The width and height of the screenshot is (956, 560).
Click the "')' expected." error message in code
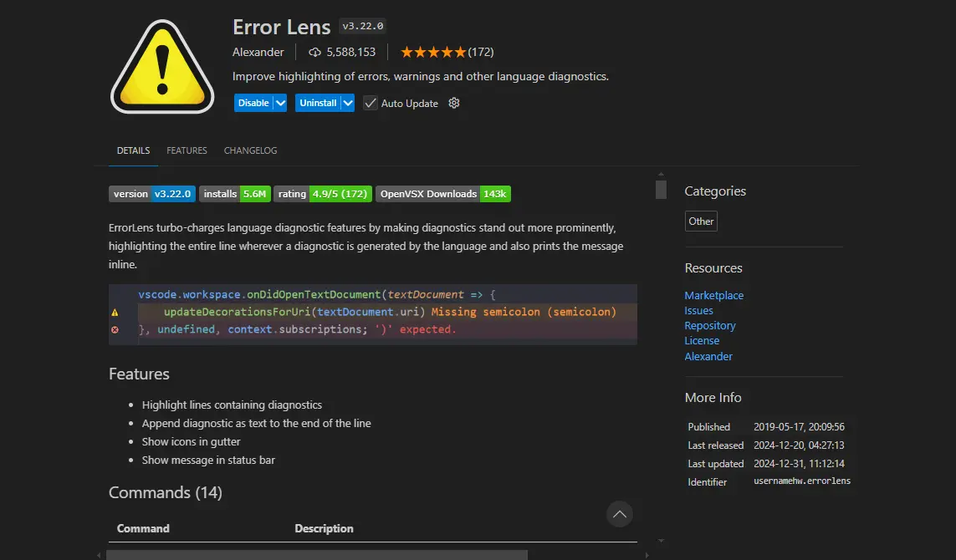pyautogui.click(x=415, y=329)
